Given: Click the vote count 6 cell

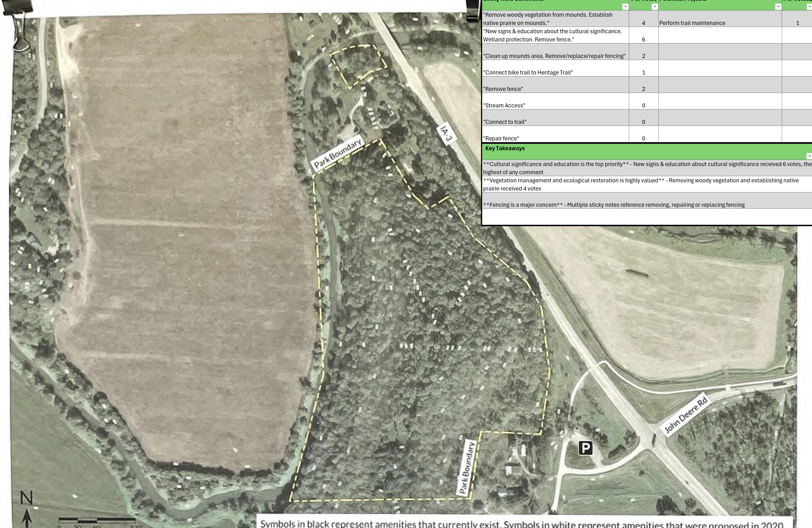Looking at the screenshot, I should [x=644, y=35].
